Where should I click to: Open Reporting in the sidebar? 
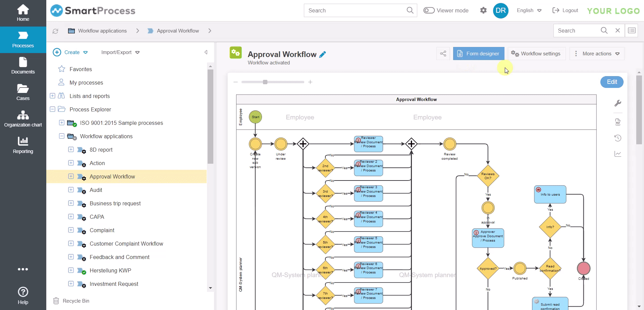pos(23,145)
